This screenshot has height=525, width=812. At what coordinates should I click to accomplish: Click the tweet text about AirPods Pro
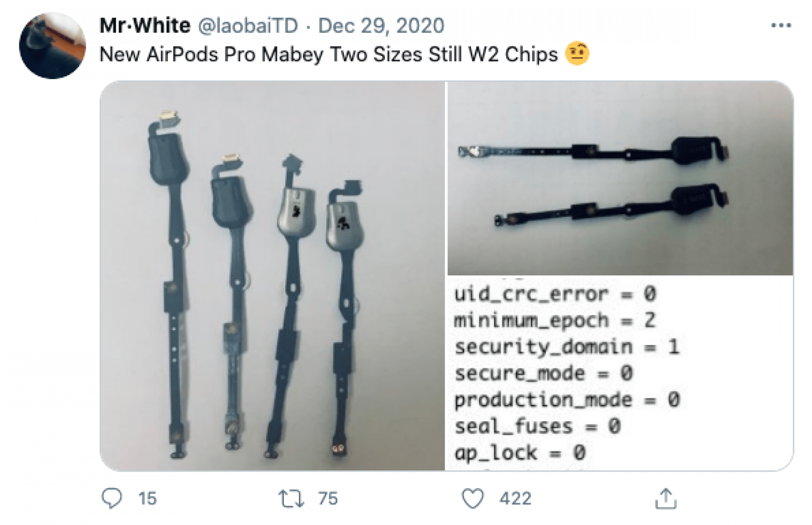click(328, 55)
